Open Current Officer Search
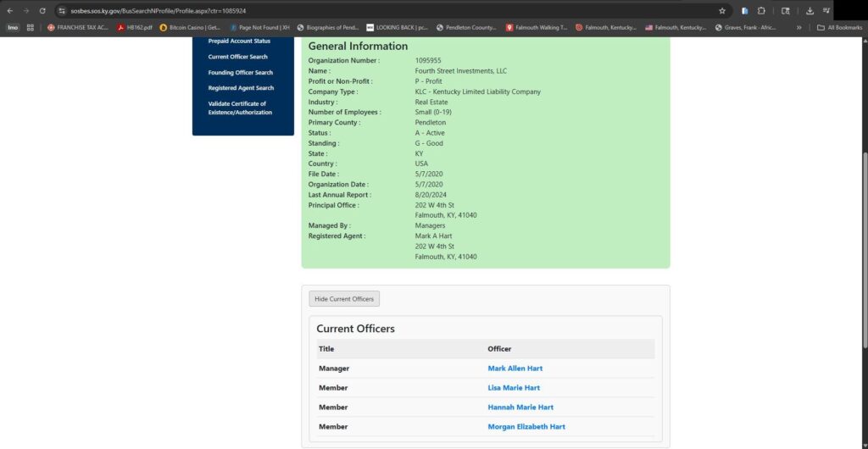This screenshot has height=449, width=868. [x=237, y=57]
